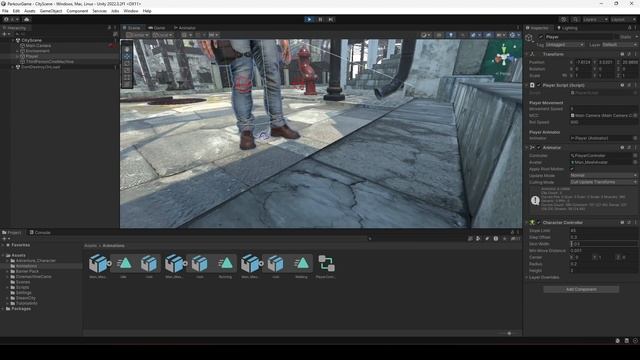Image resolution: width=640 pixels, height=360 pixels.
Task: Select the Rotate tool in Scene overlay
Action: (127, 63)
